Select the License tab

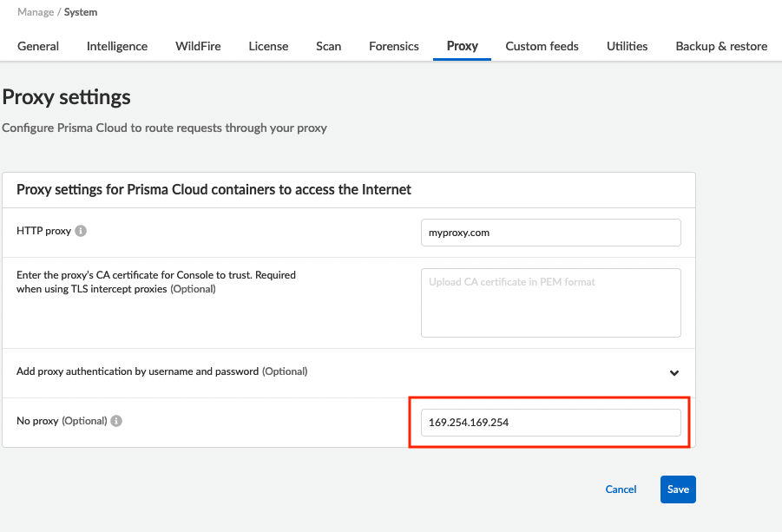pos(268,46)
